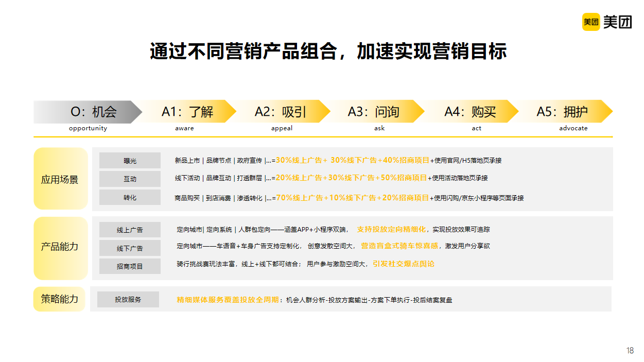Image resolution: width=644 pixels, height=362 pixels.
Task: Select the A4: 购买 stage arrow
Action: [x=470, y=112]
